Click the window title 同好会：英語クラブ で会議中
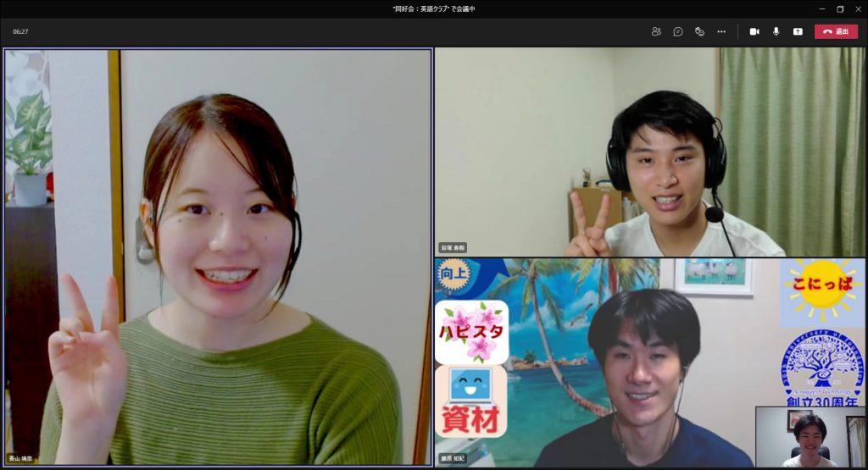Image resolution: width=868 pixels, height=470 pixels. 433,8
